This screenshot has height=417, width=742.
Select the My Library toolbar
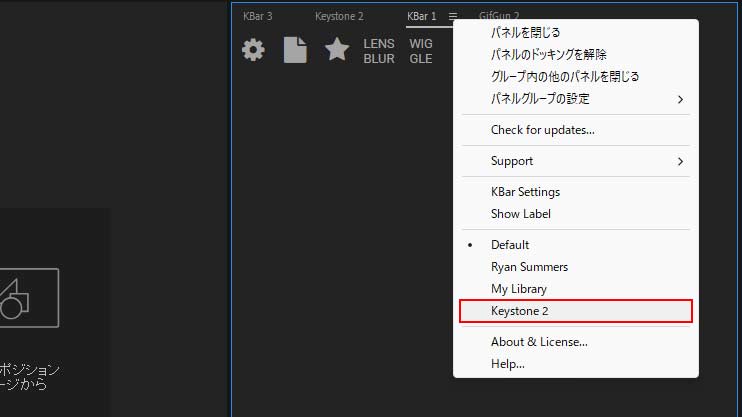[575, 289]
